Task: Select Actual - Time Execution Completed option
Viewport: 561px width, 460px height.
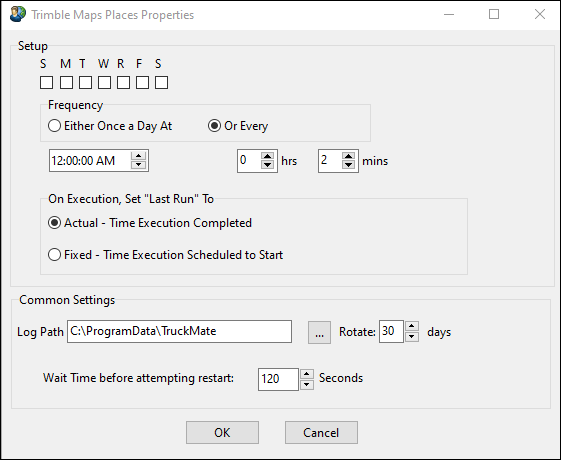Action: click(x=150, y=223)
